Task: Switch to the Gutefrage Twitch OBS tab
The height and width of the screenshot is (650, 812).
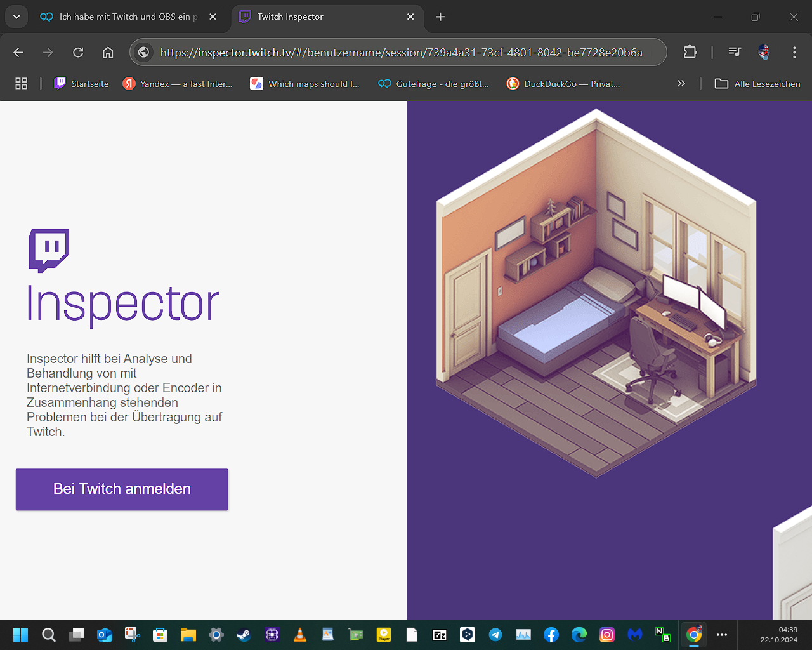Action: [x=127, y=17]
